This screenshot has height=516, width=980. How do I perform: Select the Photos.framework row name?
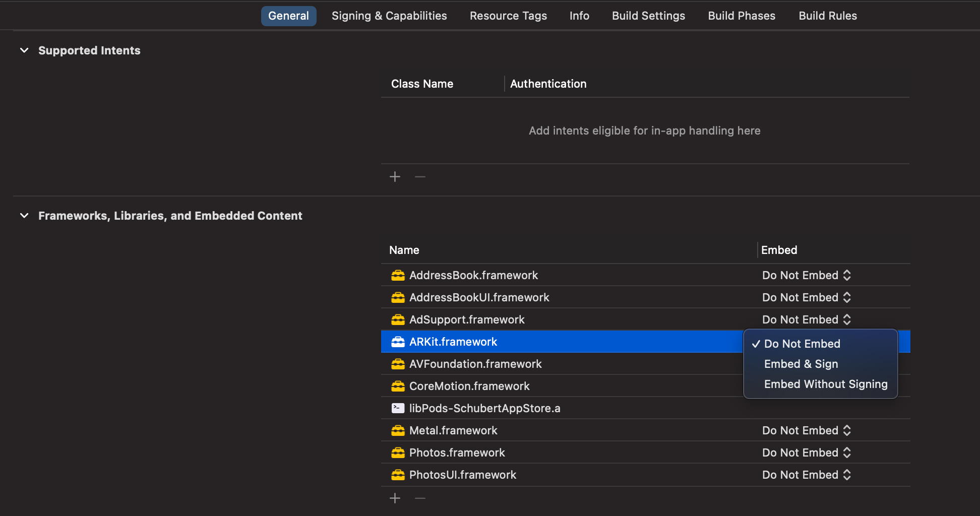[457, 453]
